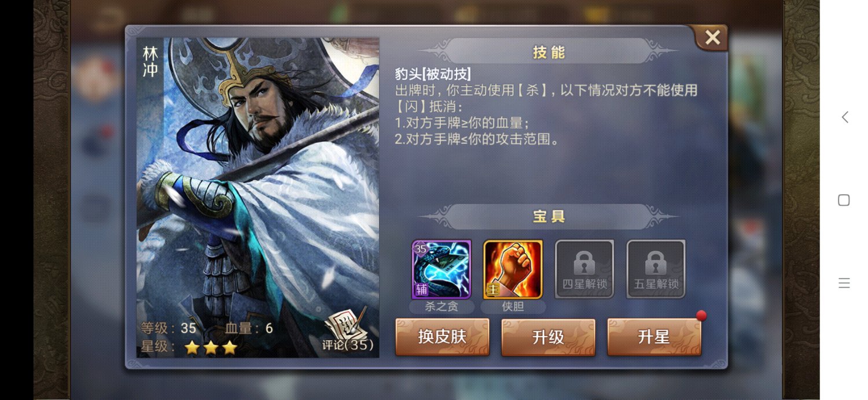Image resolution: width=868 pixels, height=400 pixels.
Task: Tap the locked 五星解锁 treasure slot
Action: (x=656, y=269)
